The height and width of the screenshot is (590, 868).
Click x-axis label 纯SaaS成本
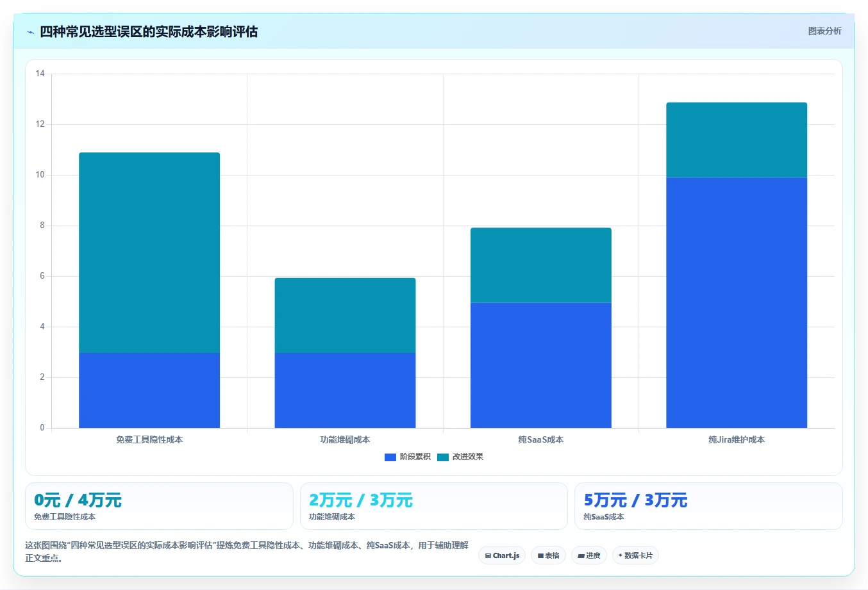[541, 439]
